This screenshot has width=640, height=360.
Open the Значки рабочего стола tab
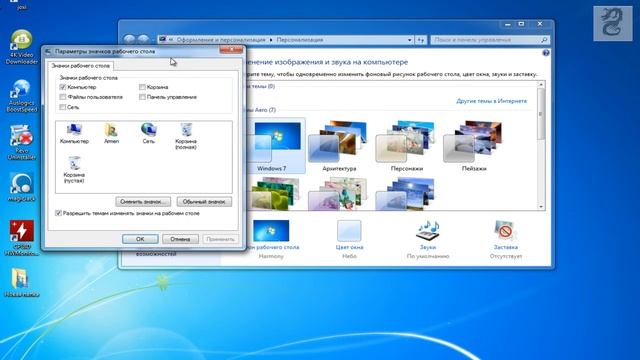(x=80, y=66)
